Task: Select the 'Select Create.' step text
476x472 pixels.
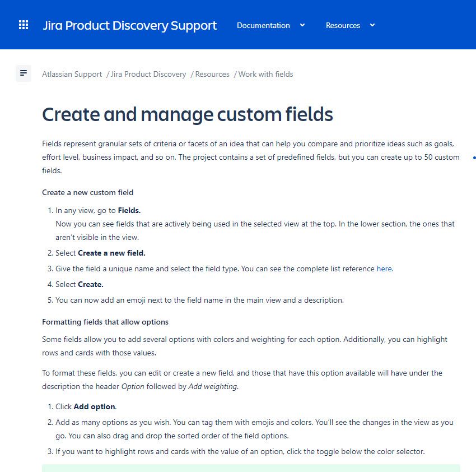Action: tap(80, 284)
